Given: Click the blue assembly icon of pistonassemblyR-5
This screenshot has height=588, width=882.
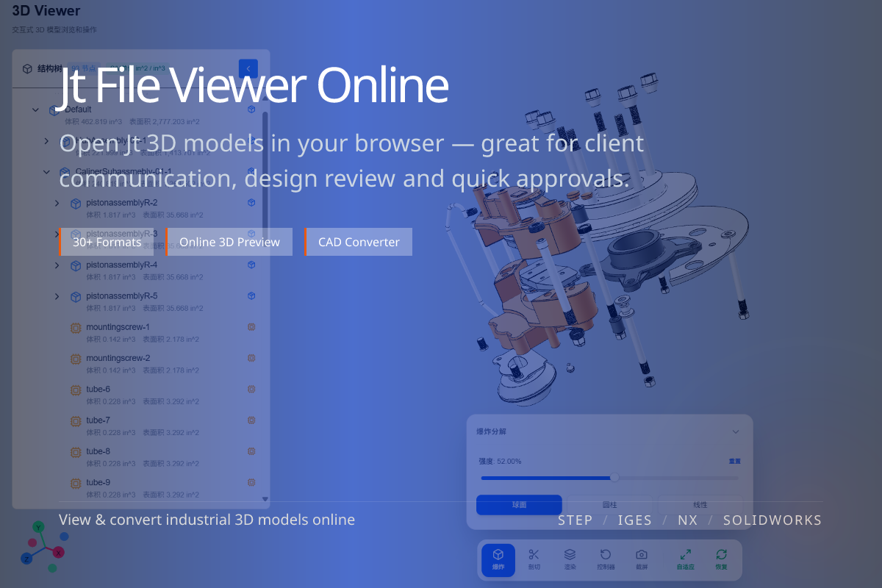Looking at the screenshot, I should click(x=75, y=296).
